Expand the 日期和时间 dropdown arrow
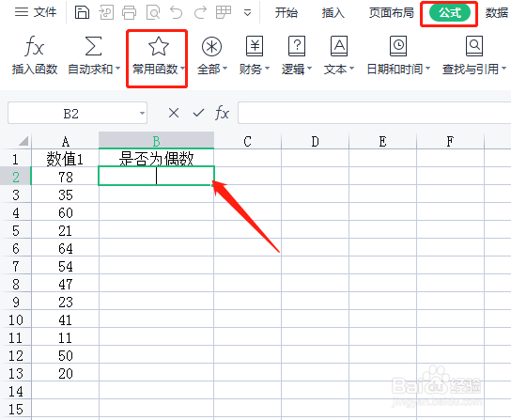This screenshot has width=511, height=420. tap(428, 69)
